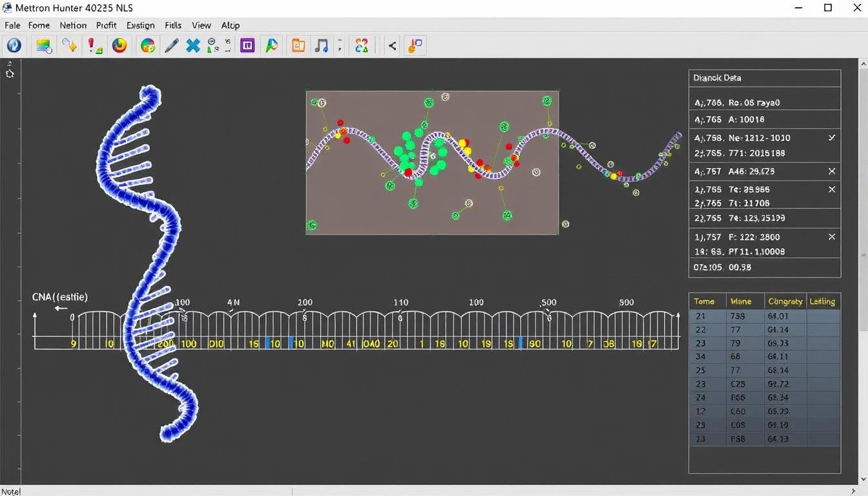This screenshot has height=496, width=868.
Task: Open the View menu
Action: 201,25
